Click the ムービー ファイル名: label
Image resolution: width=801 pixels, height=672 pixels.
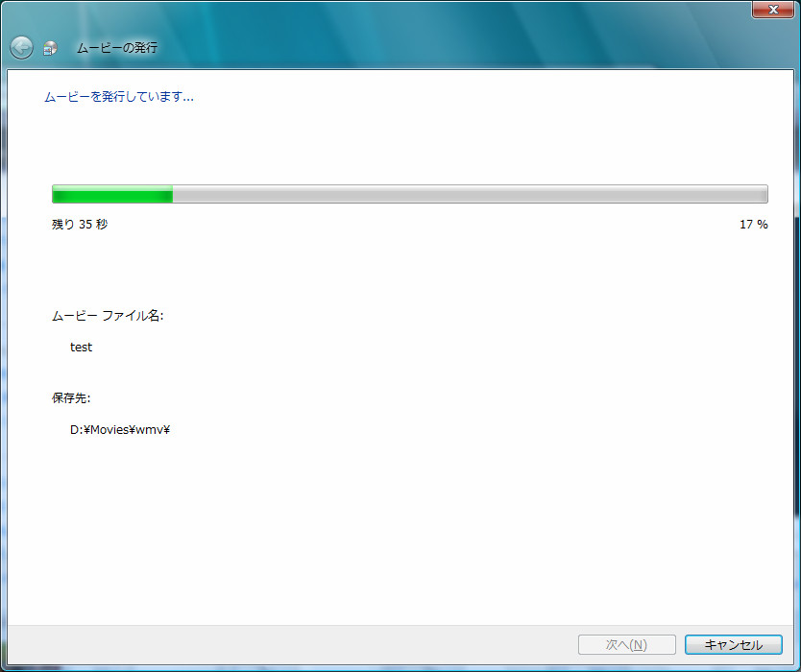(x=108, y=316)
